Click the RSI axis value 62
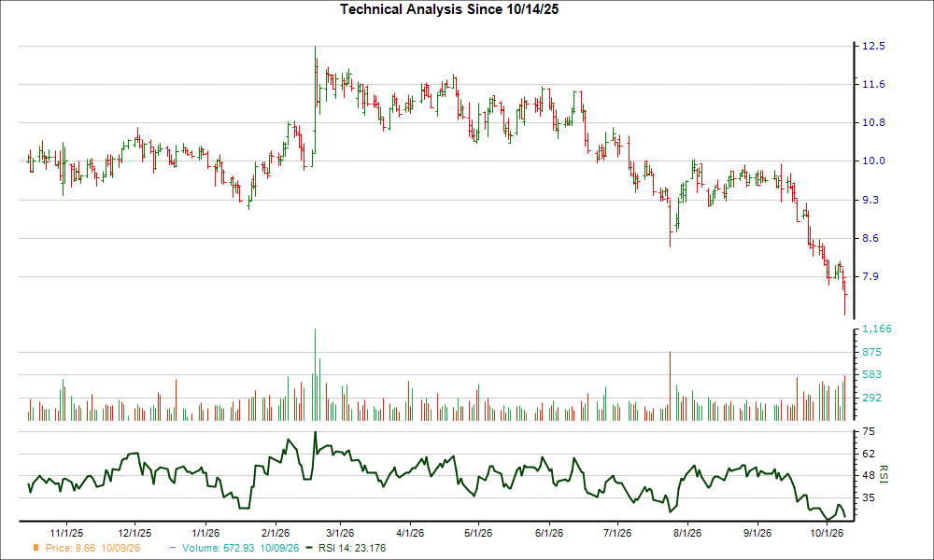 869,455
